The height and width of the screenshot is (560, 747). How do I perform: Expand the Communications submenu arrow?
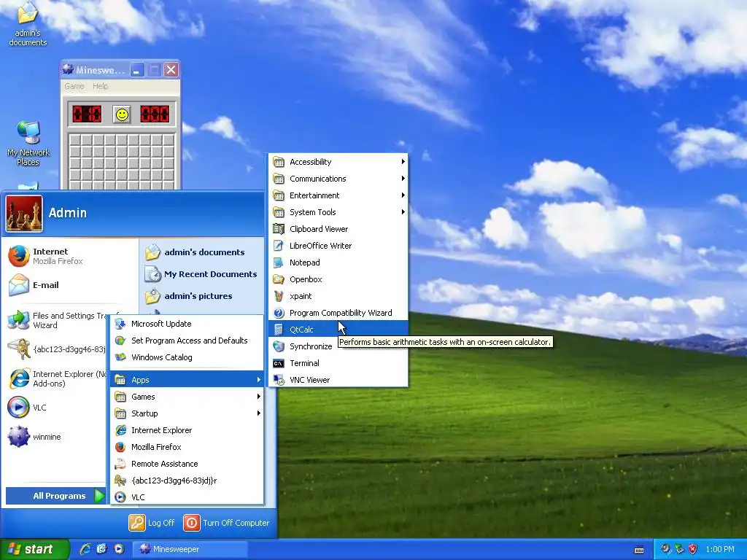tap(403, 179)
